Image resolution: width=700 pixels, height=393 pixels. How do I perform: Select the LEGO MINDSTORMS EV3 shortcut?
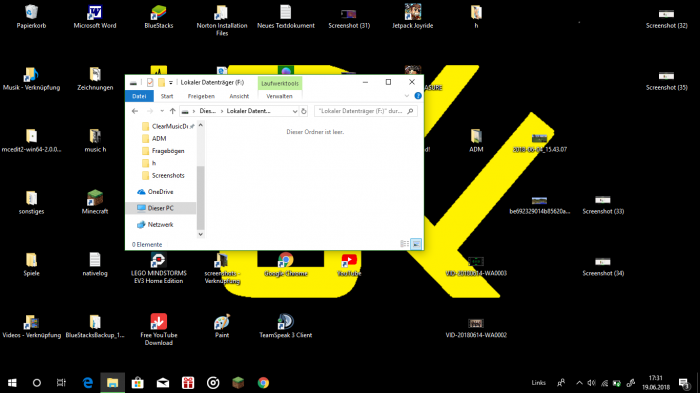coord(158,268)
